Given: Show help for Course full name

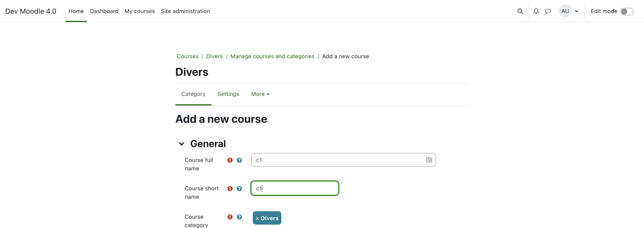Looking at the screenshot, I should click(239, 160).
